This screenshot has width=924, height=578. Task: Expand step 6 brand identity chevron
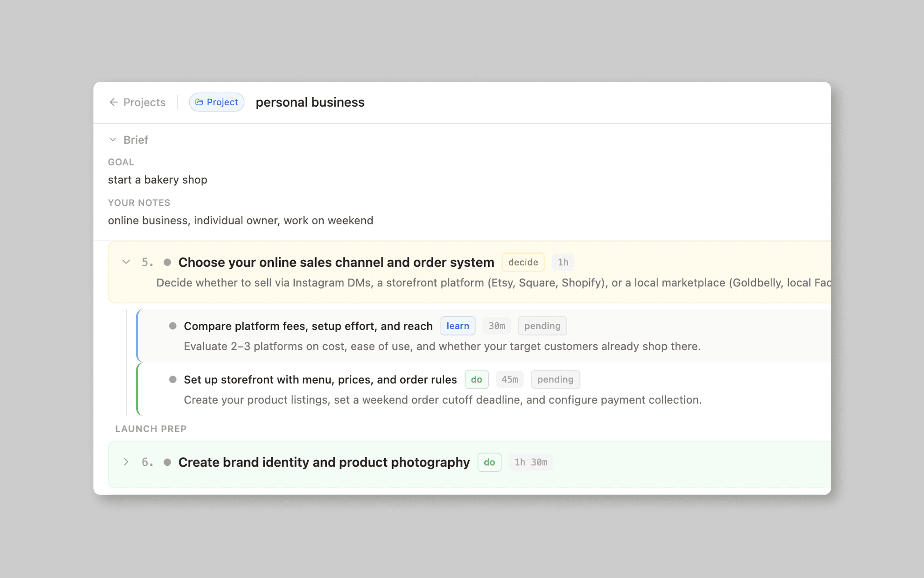(x=126, y=462)
